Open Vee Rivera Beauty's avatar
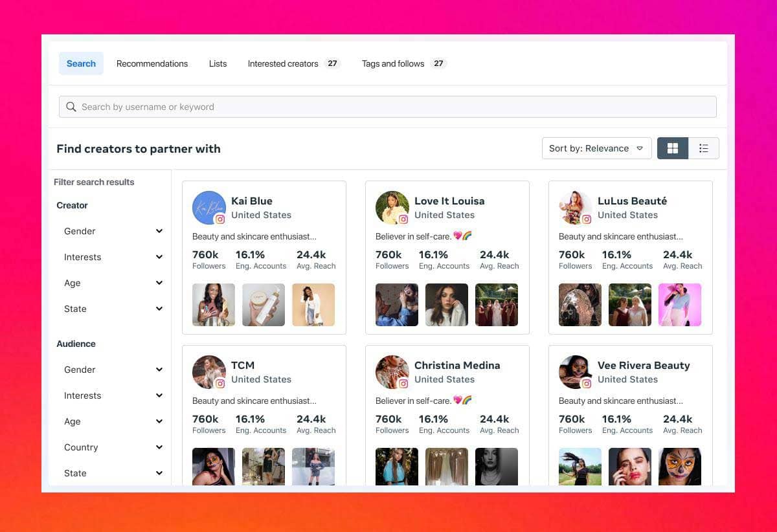The width and height of the screenshot is (777, 532). pyautogui.click(x=575, y=372)
